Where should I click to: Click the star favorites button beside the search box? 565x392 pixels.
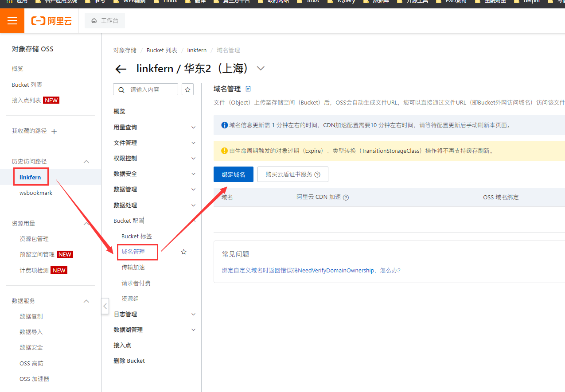(x=188, y=90)
